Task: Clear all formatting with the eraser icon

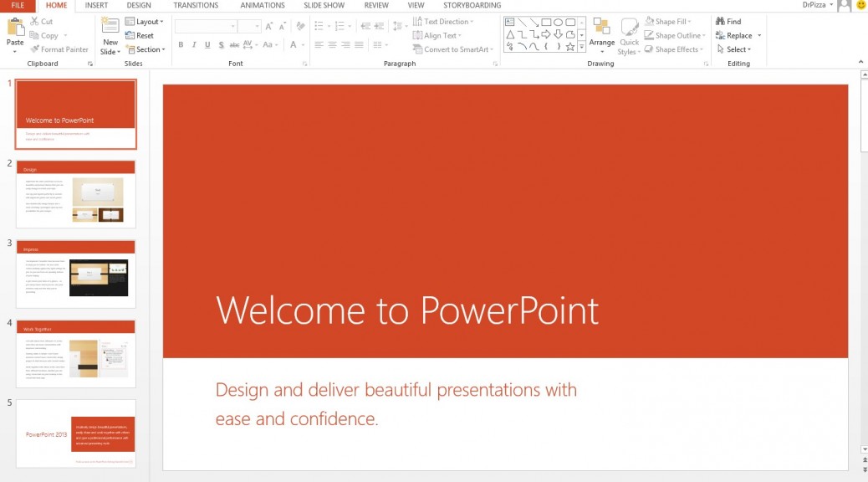Action: click(300, 26)
